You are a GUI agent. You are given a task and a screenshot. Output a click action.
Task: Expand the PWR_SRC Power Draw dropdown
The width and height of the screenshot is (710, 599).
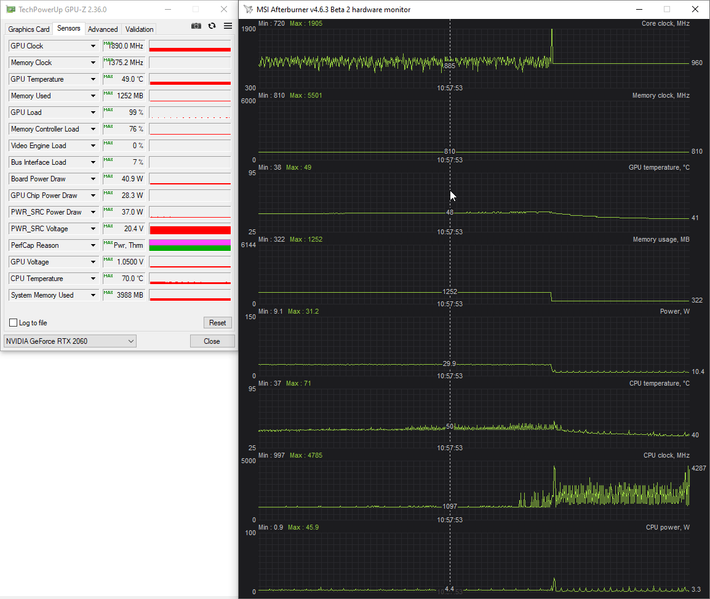coord(93,212)
